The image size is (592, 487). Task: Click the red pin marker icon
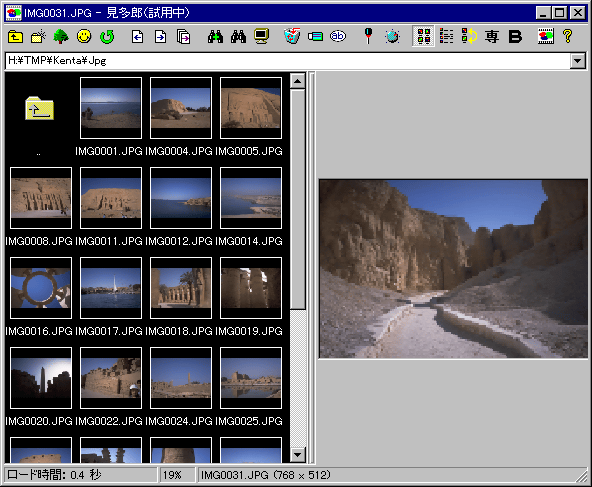pyautogui.click(x=368, y=36)
